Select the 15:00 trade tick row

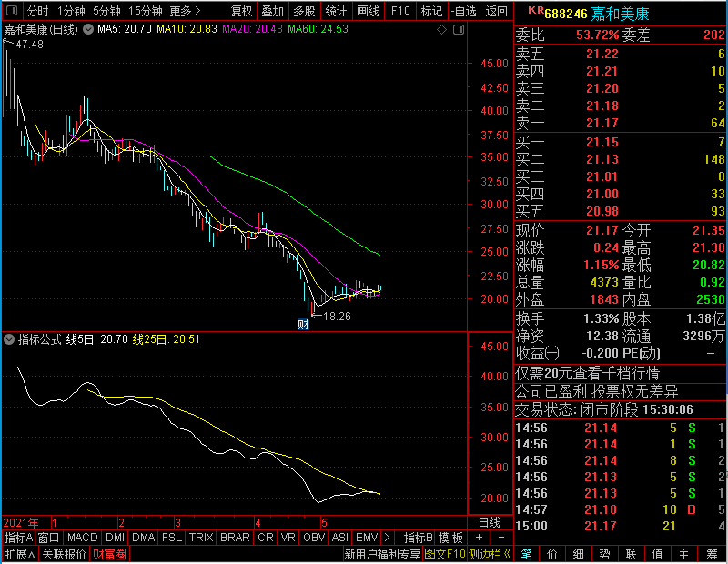pos(621,526)
